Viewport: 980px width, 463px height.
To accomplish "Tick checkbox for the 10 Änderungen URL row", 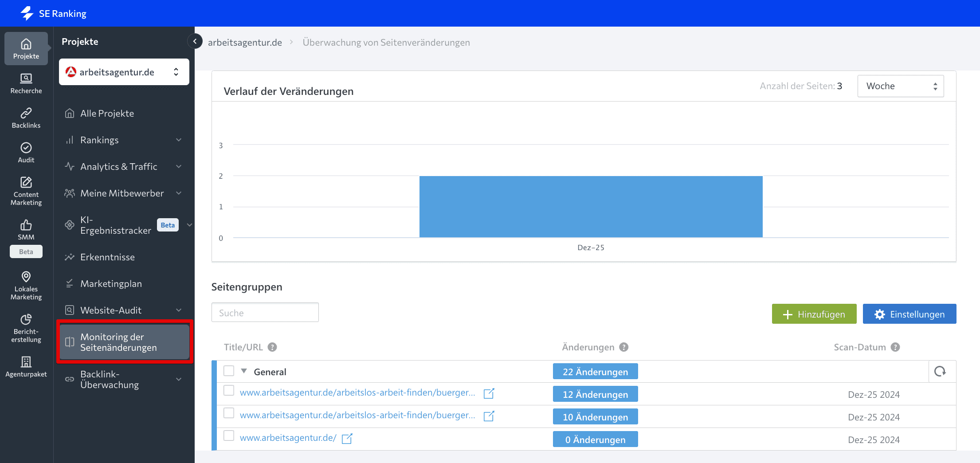I will [229, 413].
